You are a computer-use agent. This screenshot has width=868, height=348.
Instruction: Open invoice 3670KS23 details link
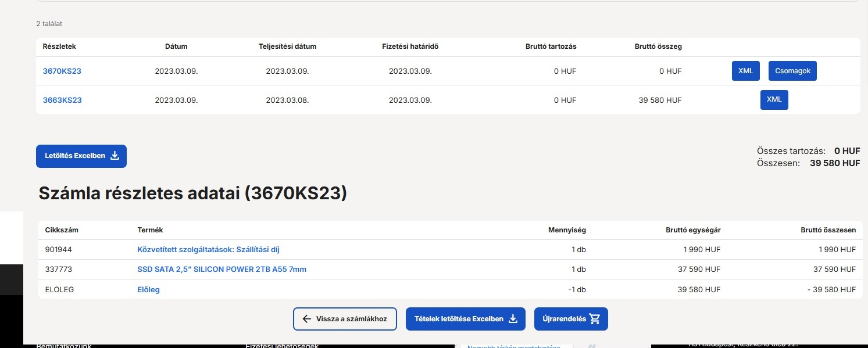(62, 71)
